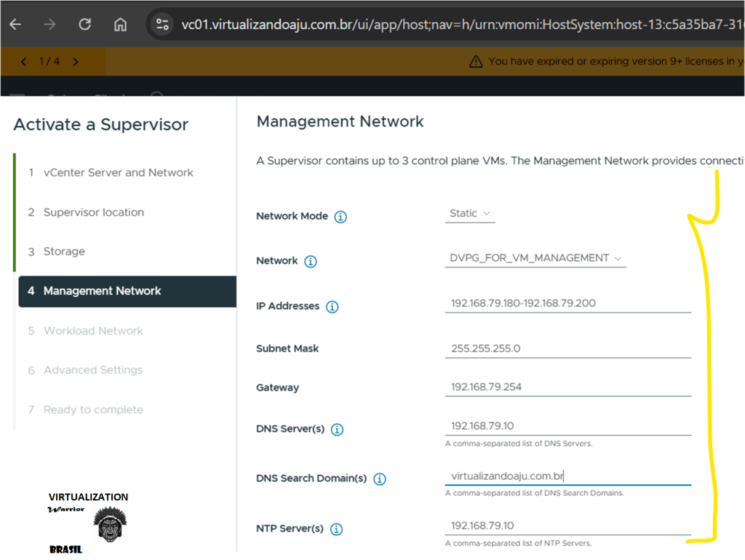Go to previous notification with left chevron

pyautogui.click(x=23, y=62)
